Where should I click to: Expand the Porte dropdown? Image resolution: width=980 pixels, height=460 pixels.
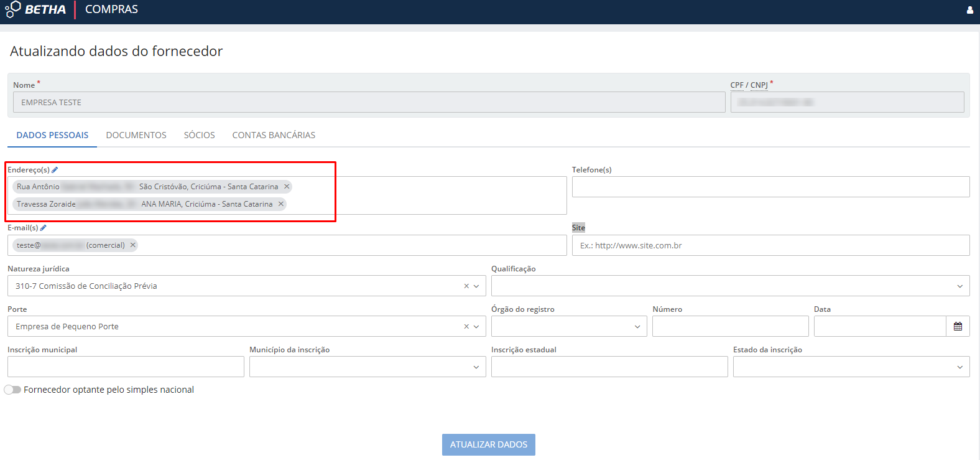tap(476, 327)
